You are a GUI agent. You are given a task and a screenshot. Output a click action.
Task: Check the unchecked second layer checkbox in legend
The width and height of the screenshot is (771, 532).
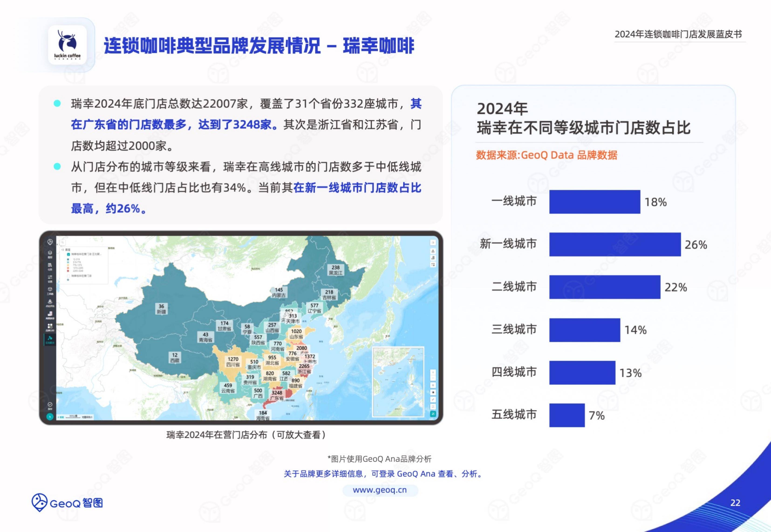coord(68,276)
